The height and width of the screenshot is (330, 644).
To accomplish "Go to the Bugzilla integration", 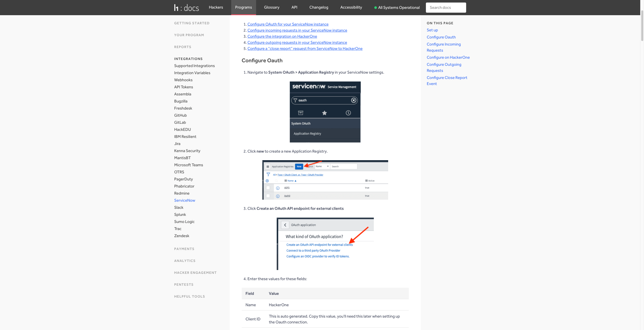I will coord(181,101).
